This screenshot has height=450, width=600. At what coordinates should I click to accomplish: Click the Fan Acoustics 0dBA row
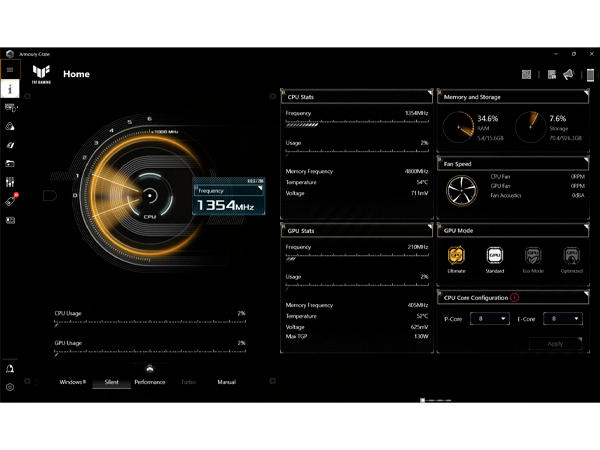(537, 196)
